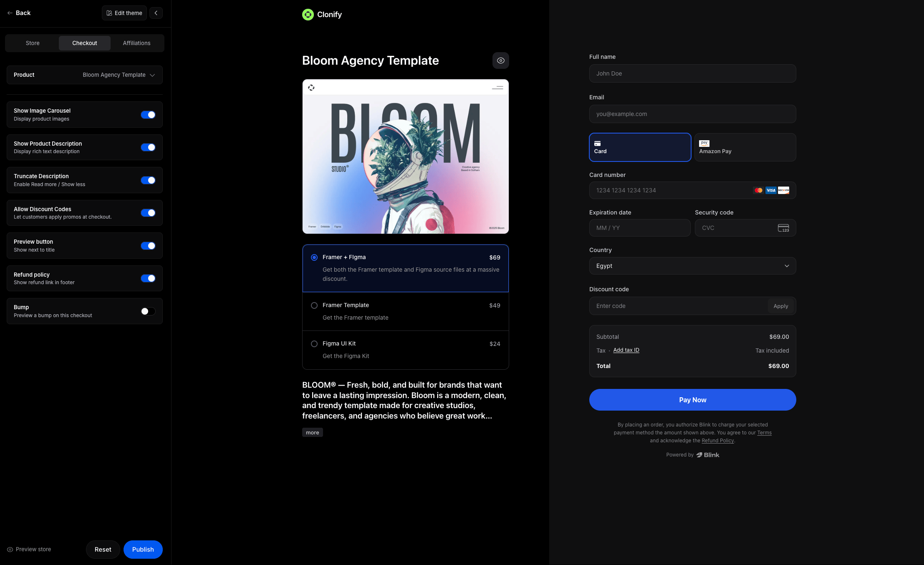Expand description with the more button
924x565 pixels.
coord(313,433)
